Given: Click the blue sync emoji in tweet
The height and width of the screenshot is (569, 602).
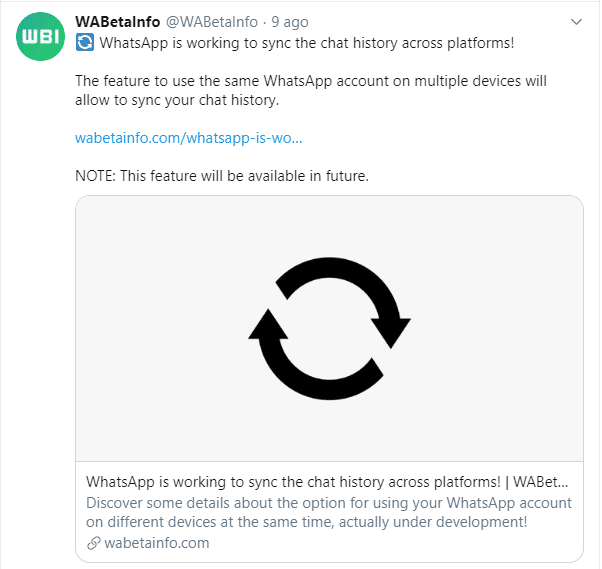Looking at the screenshot, I should click(85, 42).
